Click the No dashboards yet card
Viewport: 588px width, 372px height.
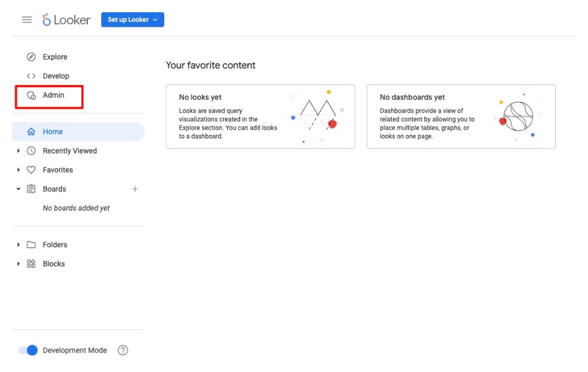tap(461, 117)
